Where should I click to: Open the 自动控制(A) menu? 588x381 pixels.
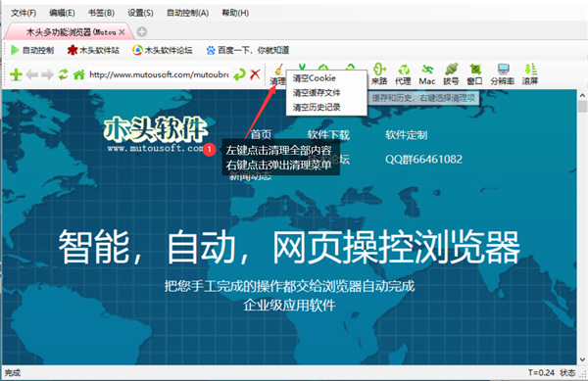[187, 13]
